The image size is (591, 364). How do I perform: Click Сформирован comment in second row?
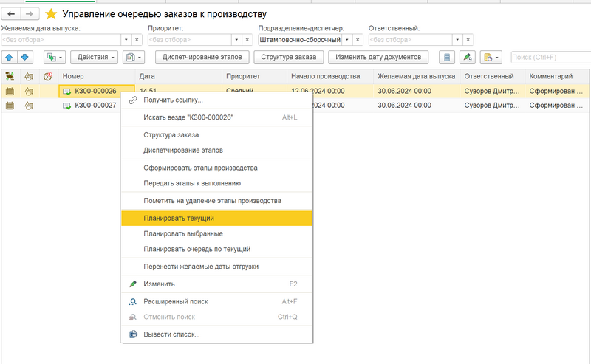point(557,106)
